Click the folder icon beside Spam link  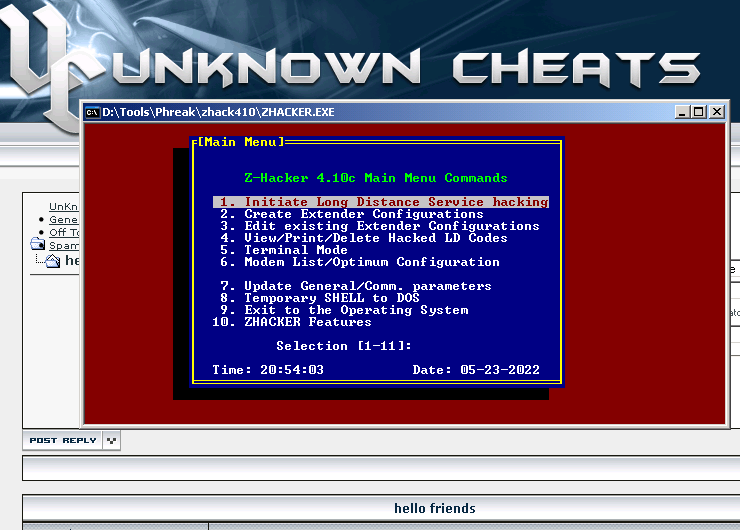pyautogui.click(x=38, y=244)
